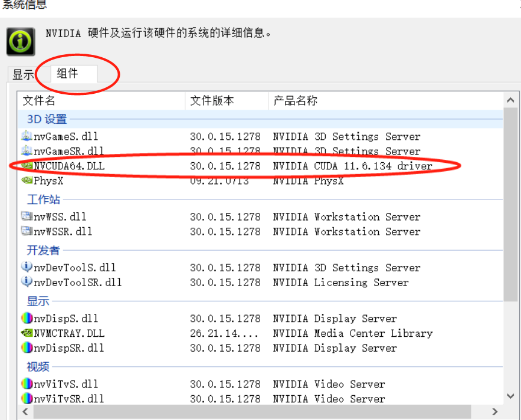This screenshot has width=521, height=420.
Task: Click the nvWSS.dll file icon
Action: (27, 216)
